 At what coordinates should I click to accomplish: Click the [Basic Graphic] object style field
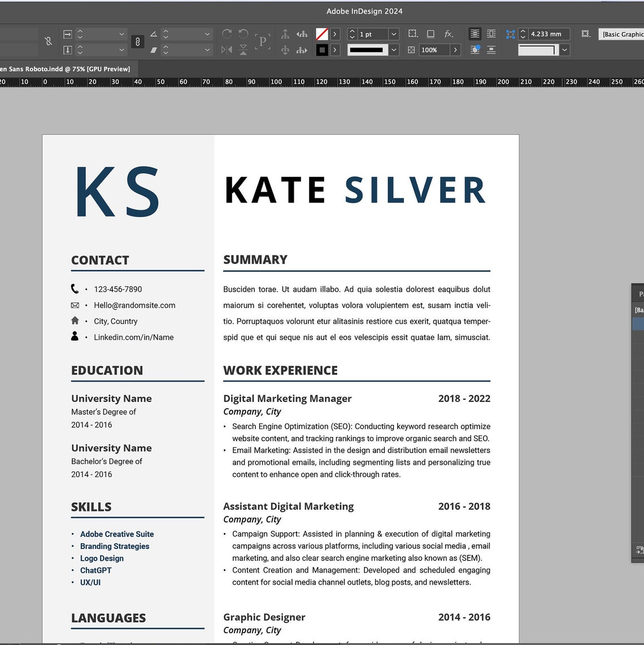[620, 34]
